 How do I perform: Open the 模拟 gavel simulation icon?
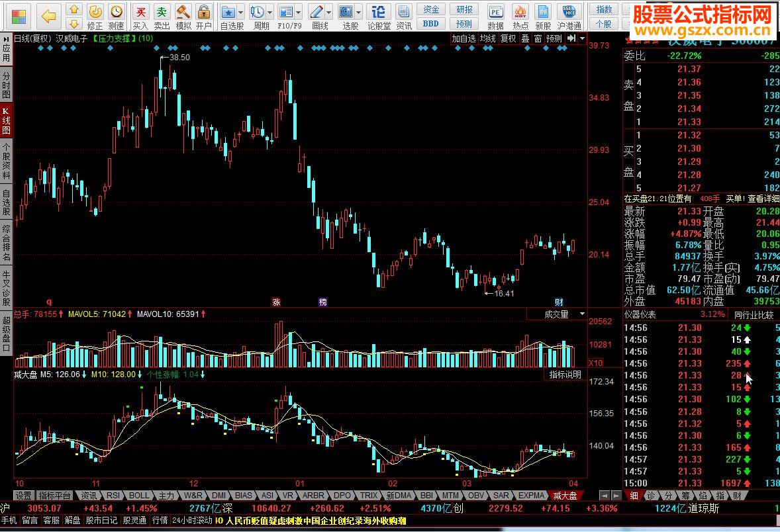[183, 12]
